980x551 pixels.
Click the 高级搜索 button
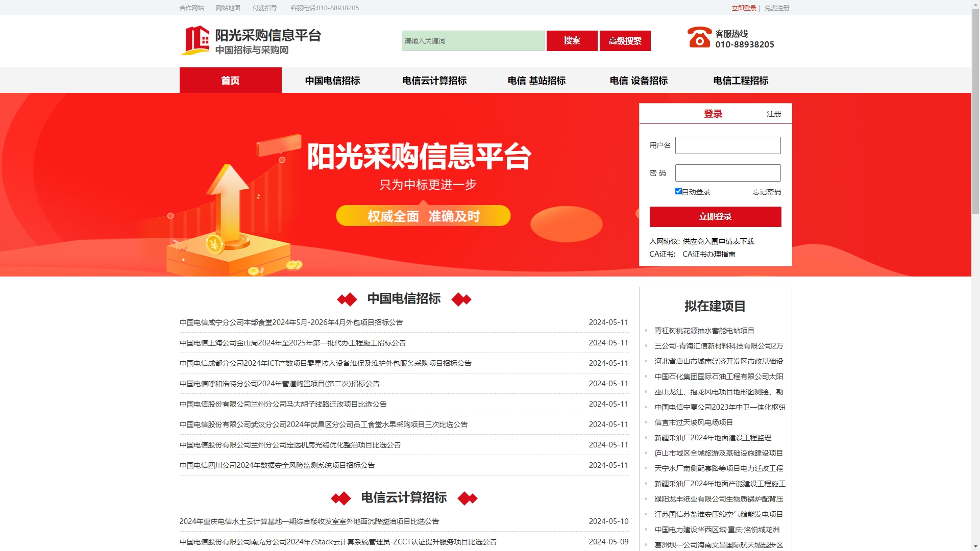point(625,41)
